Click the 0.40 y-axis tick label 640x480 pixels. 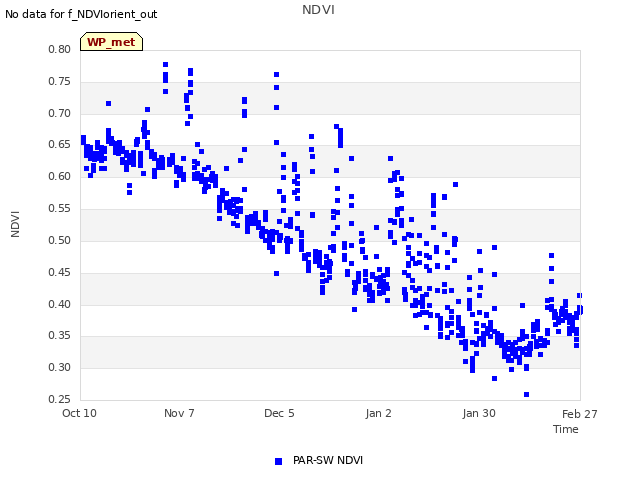pos(60,304)
